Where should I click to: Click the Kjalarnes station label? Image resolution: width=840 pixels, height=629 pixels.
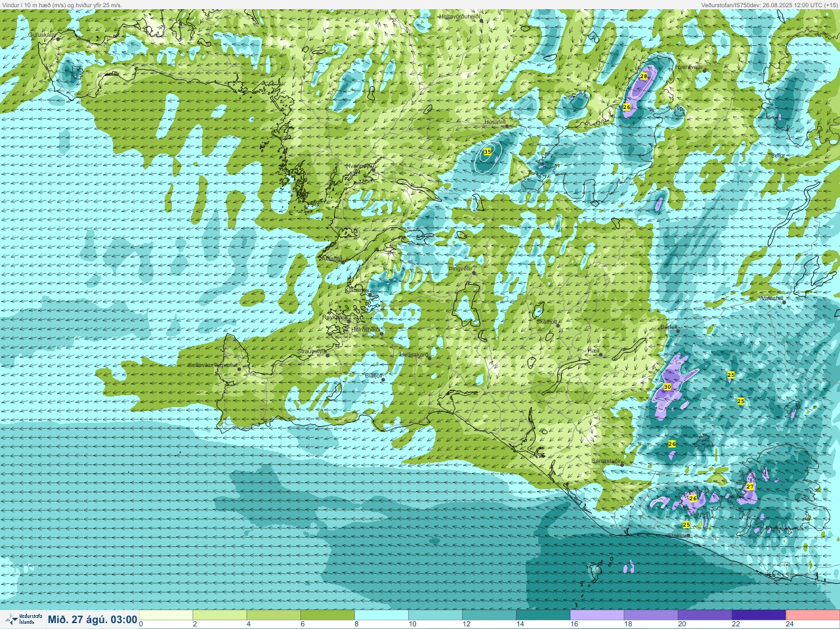(x=356, y=290)
